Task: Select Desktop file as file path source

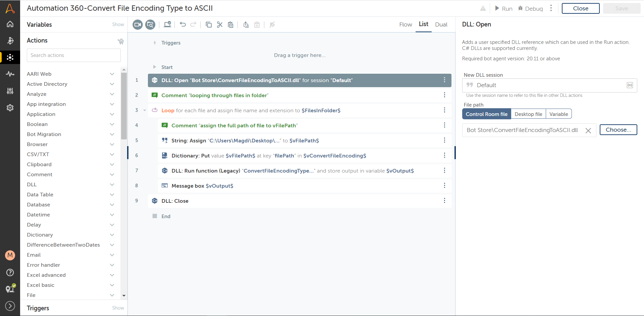Action: (x=528, y=114)
